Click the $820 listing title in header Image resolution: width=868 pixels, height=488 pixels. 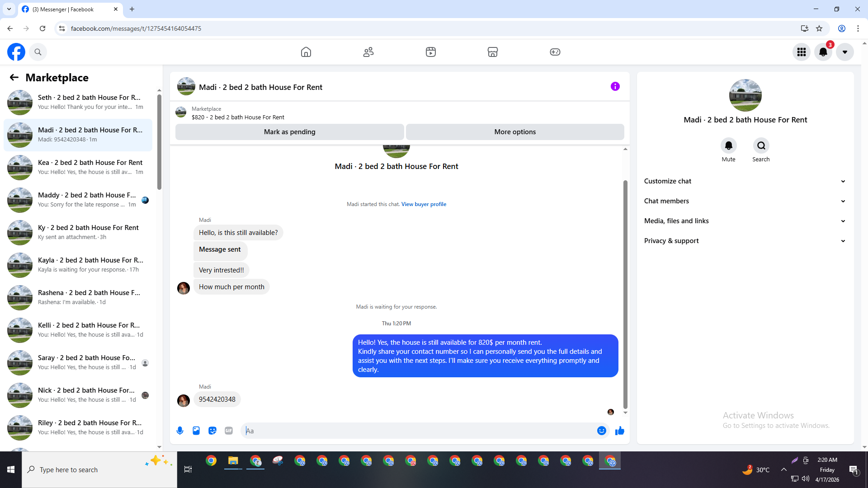tap(238, 117)
